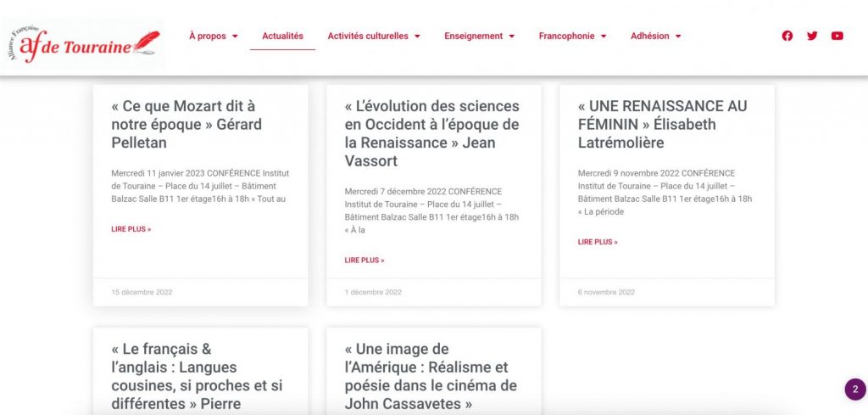Open the Twitter profile icon

click(x=812, y=36)
